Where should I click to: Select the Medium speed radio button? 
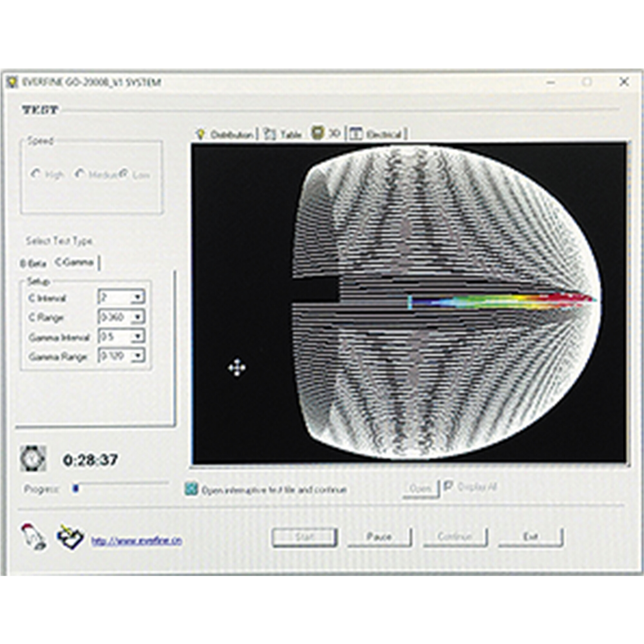(80, 174)
